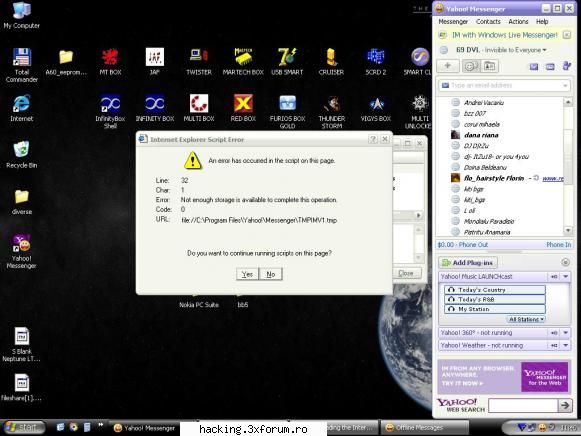Open the Messenger menu

453,21
